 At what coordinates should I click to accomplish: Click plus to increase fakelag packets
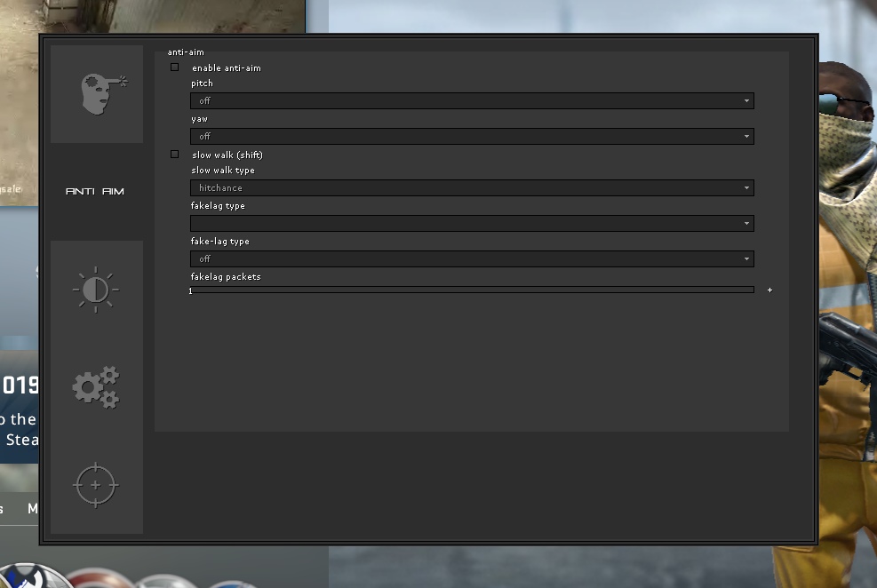pos(769,290)
